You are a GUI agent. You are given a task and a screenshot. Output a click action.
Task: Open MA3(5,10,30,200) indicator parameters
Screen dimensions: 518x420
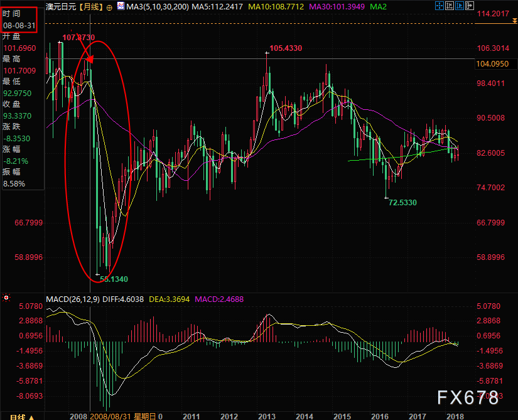tap(158, 7)
